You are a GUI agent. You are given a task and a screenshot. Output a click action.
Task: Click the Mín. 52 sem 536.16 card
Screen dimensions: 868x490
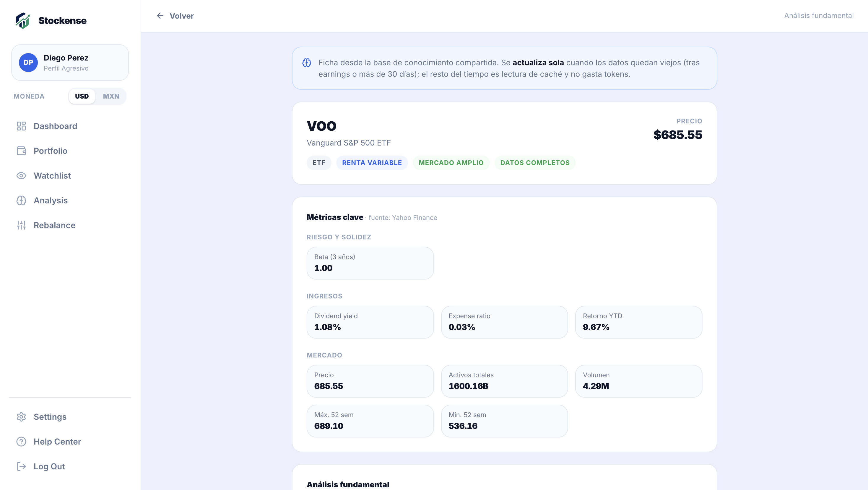pos(504,421)
